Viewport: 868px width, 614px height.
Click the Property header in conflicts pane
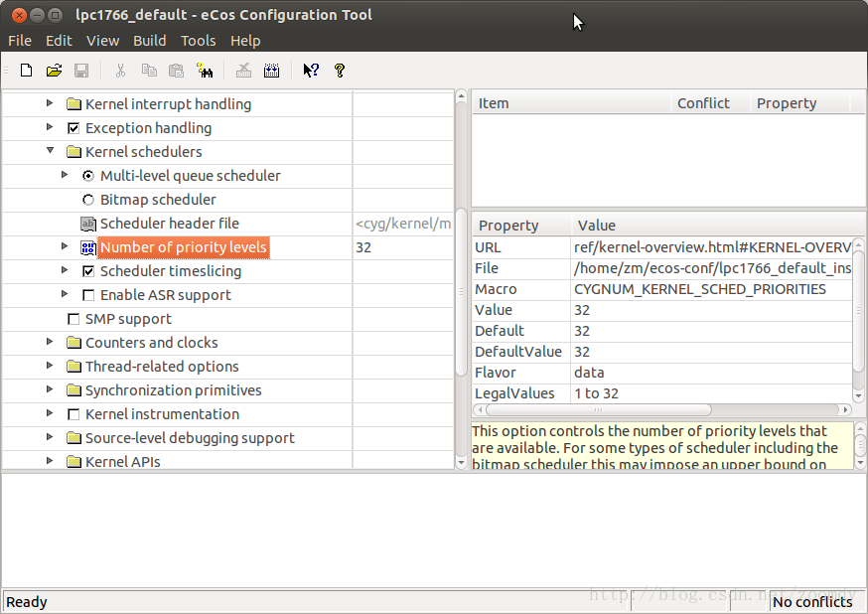pos(799,103)
